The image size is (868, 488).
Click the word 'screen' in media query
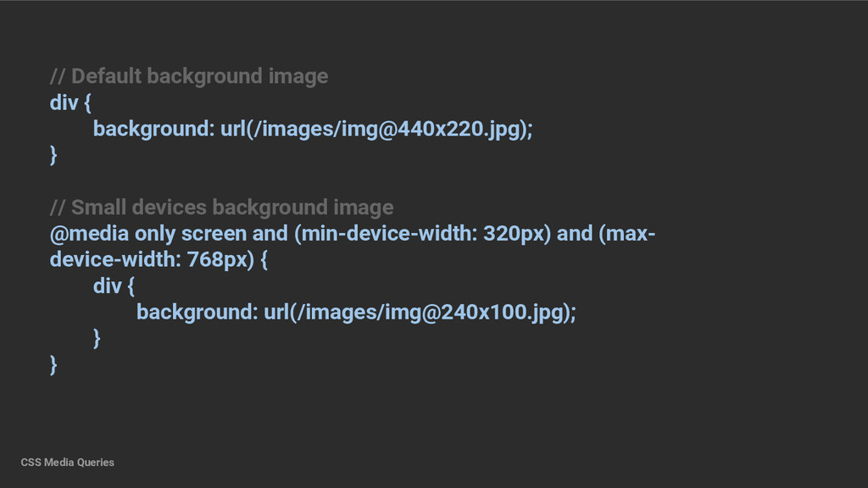click(214, 234)
